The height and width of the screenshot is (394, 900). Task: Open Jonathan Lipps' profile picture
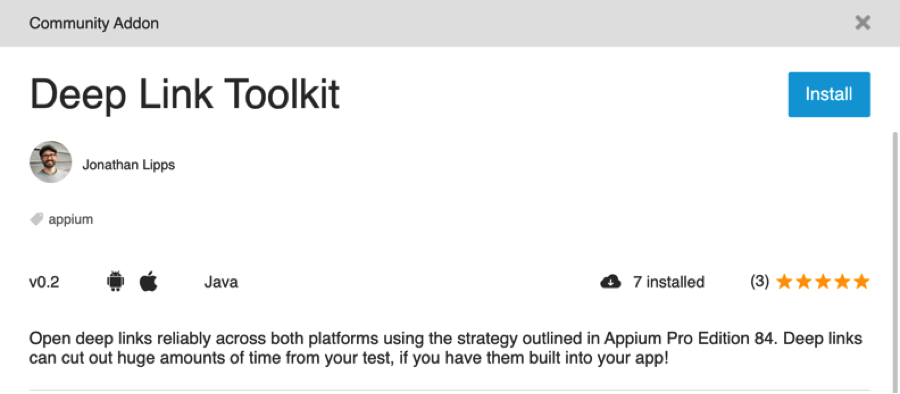[x=51, y=162]
